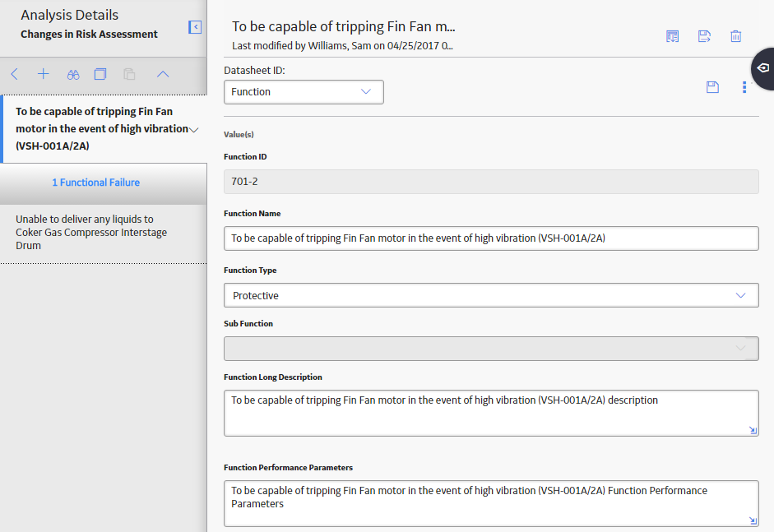This screenshot has width=774, height=532.
Task: Click the copy icon in left toolbar
Action: [100, 75]
